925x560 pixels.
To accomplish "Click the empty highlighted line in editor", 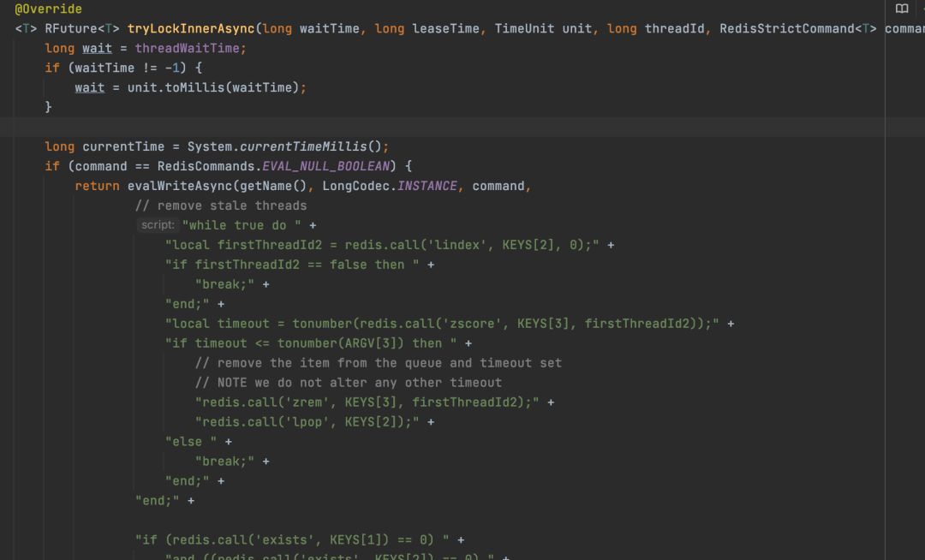I will [428, 127].
